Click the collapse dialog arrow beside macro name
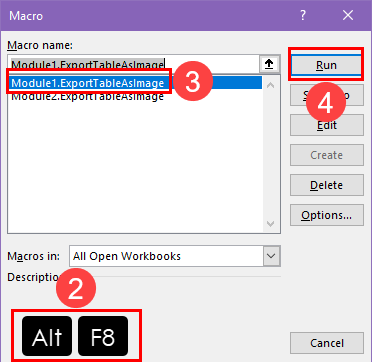372x362 pixels. 269,64
